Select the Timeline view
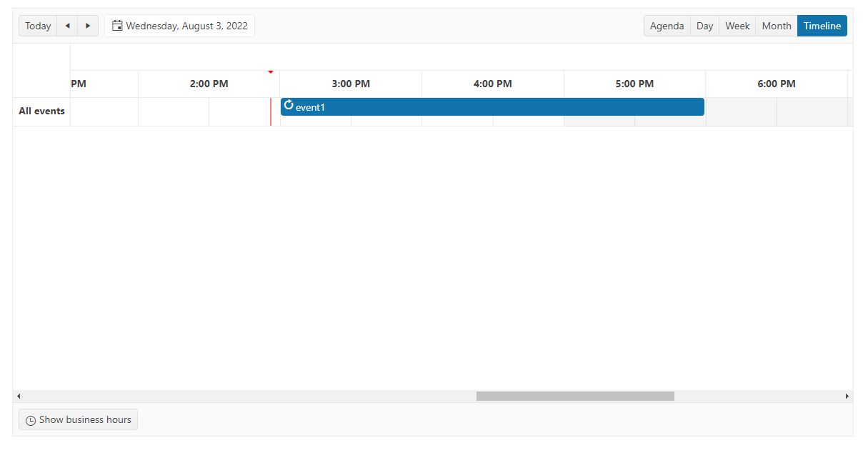 click(x=822, y=26)
